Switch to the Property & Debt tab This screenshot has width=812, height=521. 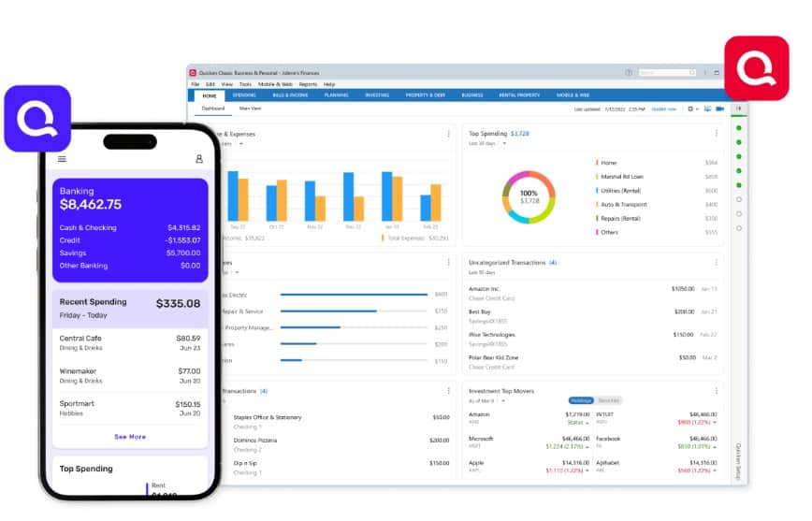425,95
